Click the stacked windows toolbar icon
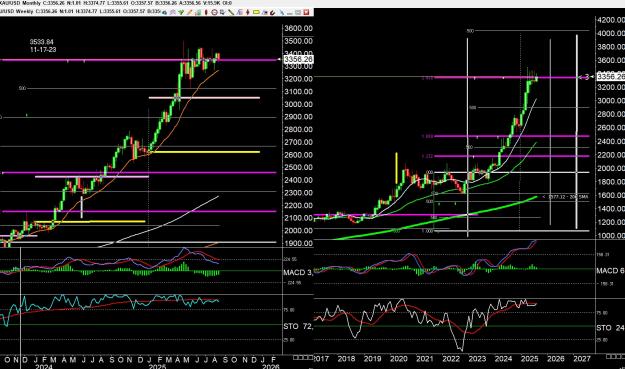The image size is (625, 369). coord(222,12)
